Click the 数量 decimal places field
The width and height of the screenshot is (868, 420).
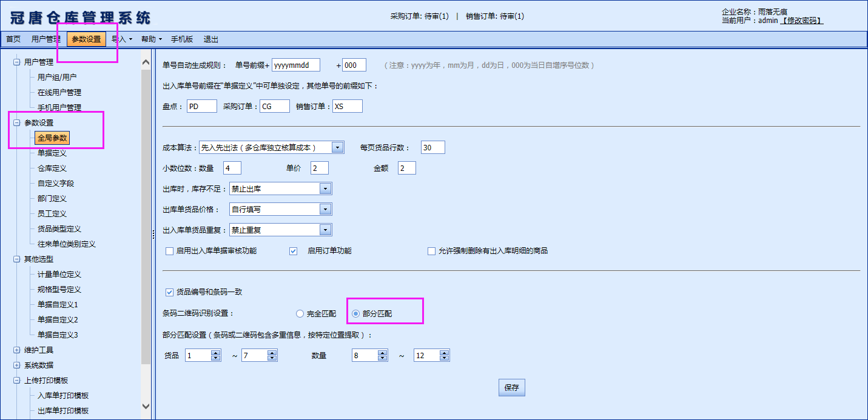pos(232,168)
